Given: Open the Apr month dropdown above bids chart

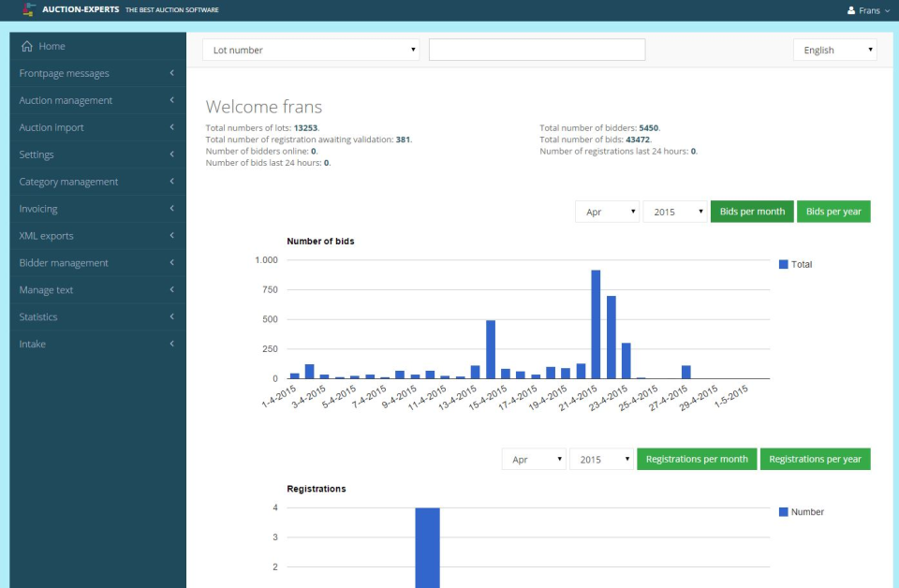Looking at the screenshot, I should tap(607, 212).
